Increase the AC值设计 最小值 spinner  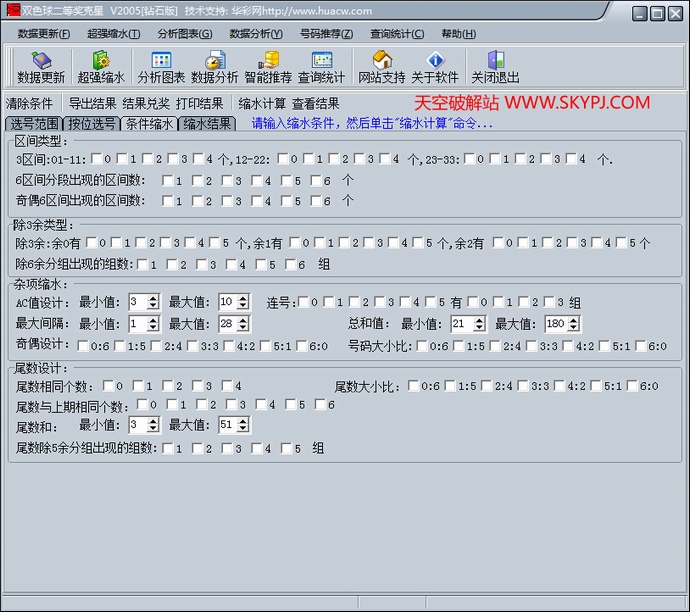(x=155, y=297)
